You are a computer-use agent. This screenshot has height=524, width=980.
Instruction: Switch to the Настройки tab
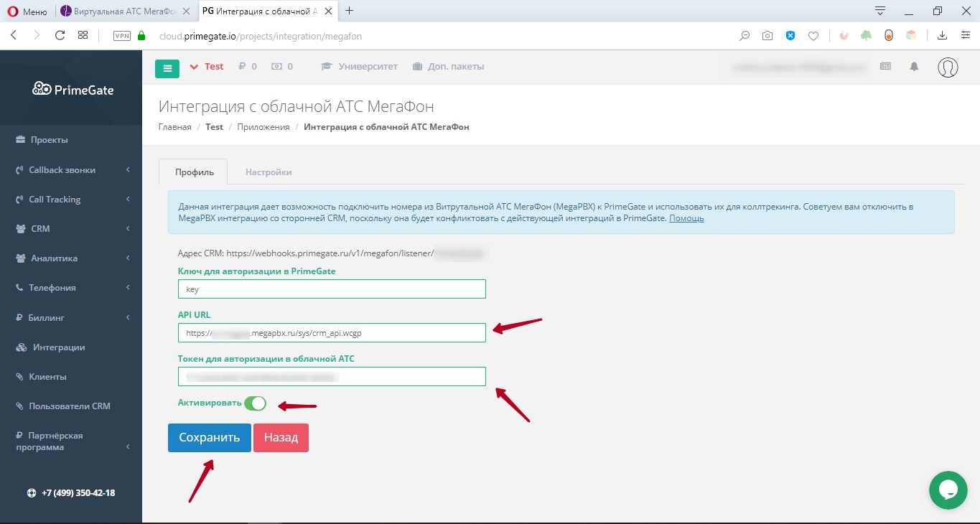(x=269, y=172)
